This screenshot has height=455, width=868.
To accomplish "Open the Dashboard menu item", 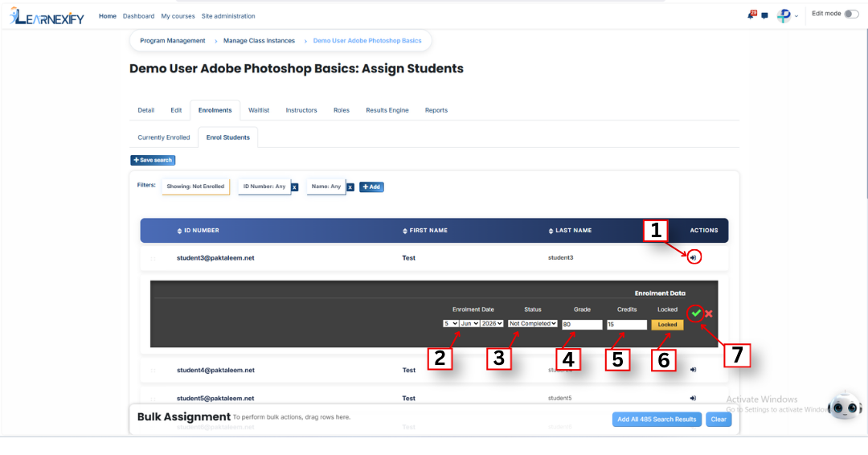I will (138, 16).
